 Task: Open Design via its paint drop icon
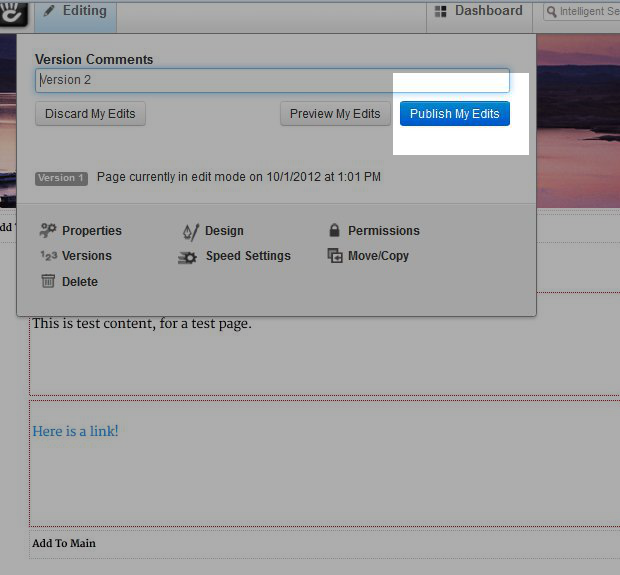pos(190,231)
